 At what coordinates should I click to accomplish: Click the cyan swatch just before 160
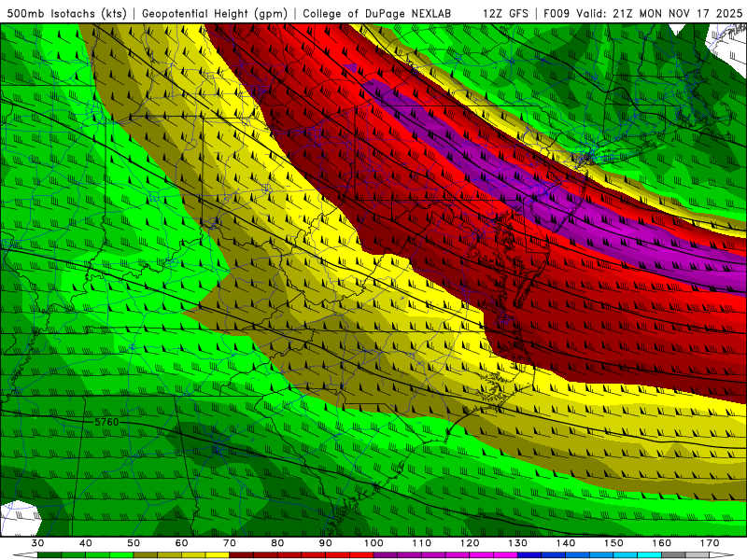649,554
